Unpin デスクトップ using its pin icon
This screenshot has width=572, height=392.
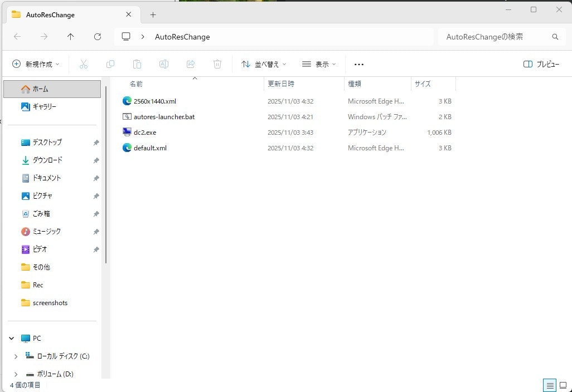96,143
